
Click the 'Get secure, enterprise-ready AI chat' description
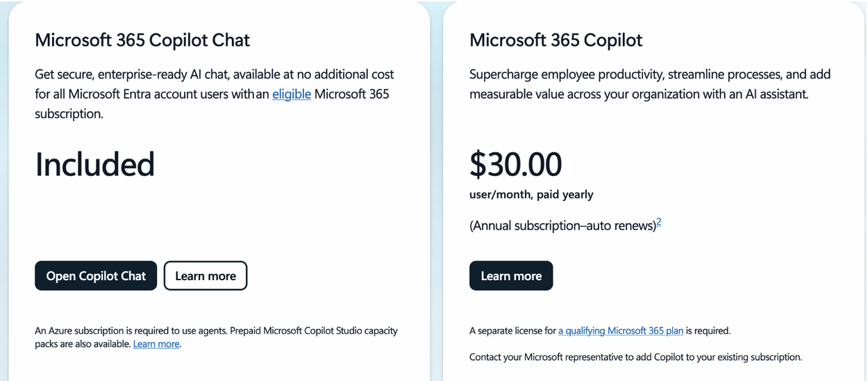click(214, 94)
